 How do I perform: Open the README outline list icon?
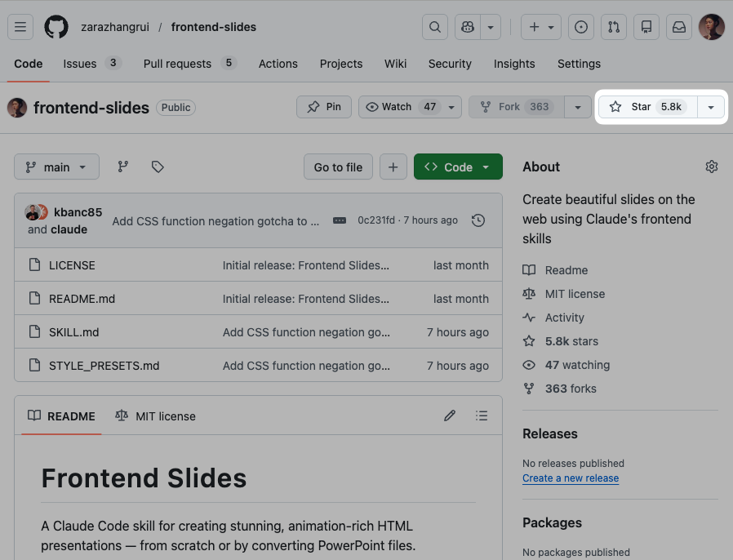[x=482, y=416]
